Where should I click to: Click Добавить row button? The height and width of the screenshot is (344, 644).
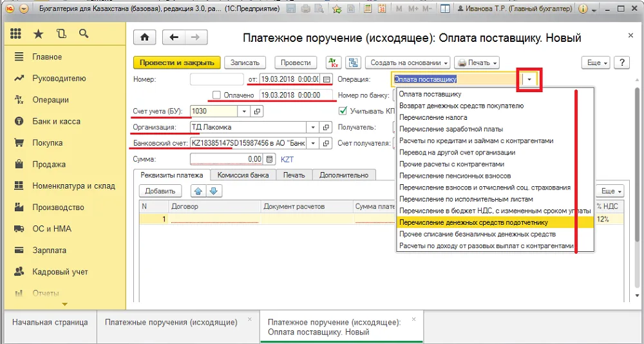(x=160, y=191)
